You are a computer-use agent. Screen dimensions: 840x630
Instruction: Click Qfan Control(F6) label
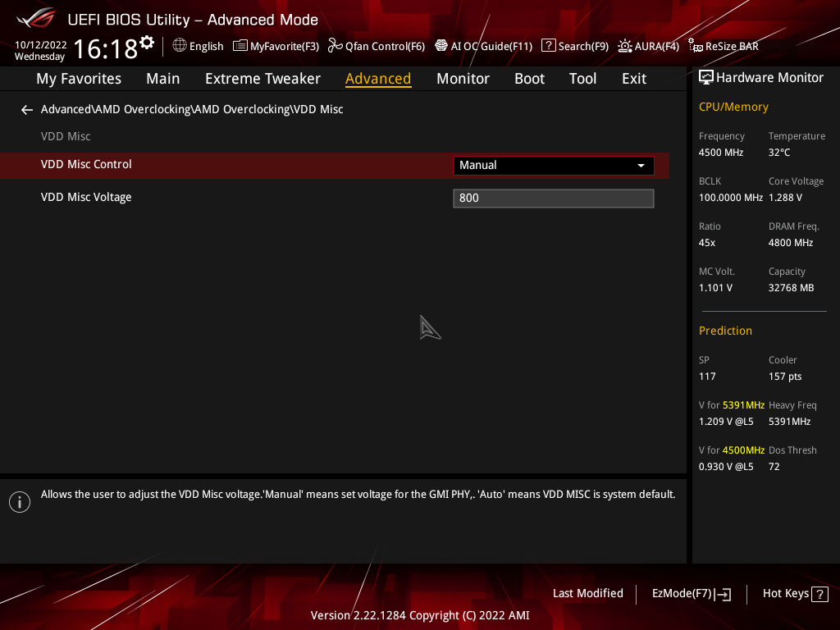coord(385,46)
